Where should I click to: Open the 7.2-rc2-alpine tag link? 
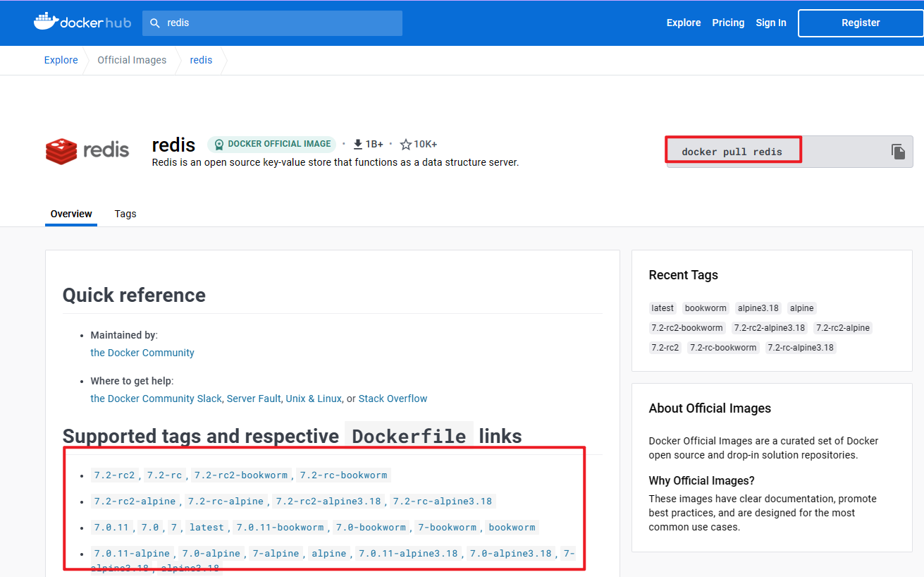click(x=135, y=502)
